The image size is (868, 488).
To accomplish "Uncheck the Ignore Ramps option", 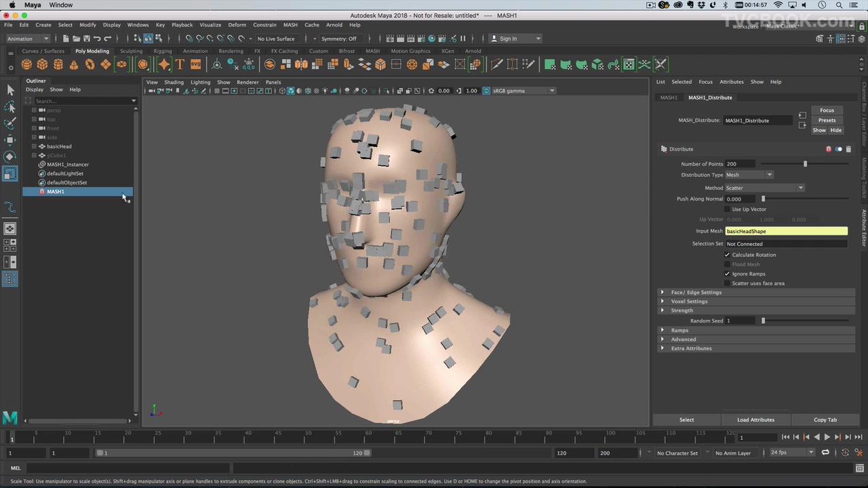I will point(728,274).
